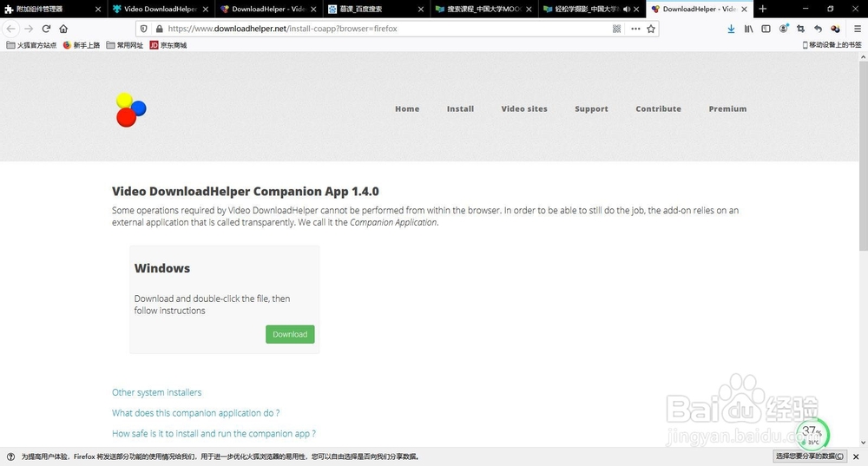This screenshot has width=868, height=466.
Task: Open Support in site navigation
Action: tap(591, 109)
